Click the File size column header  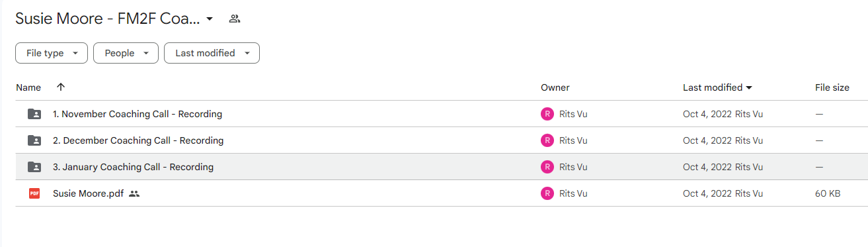832,87
